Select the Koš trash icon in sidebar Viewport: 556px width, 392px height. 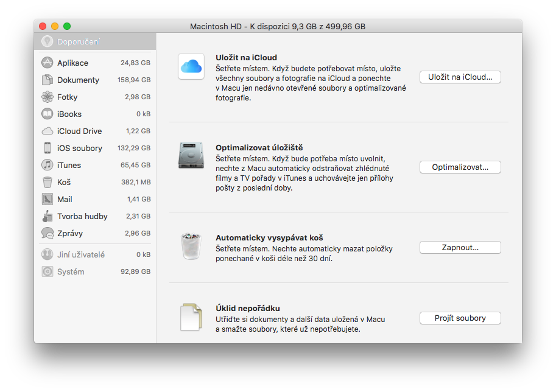48,182
